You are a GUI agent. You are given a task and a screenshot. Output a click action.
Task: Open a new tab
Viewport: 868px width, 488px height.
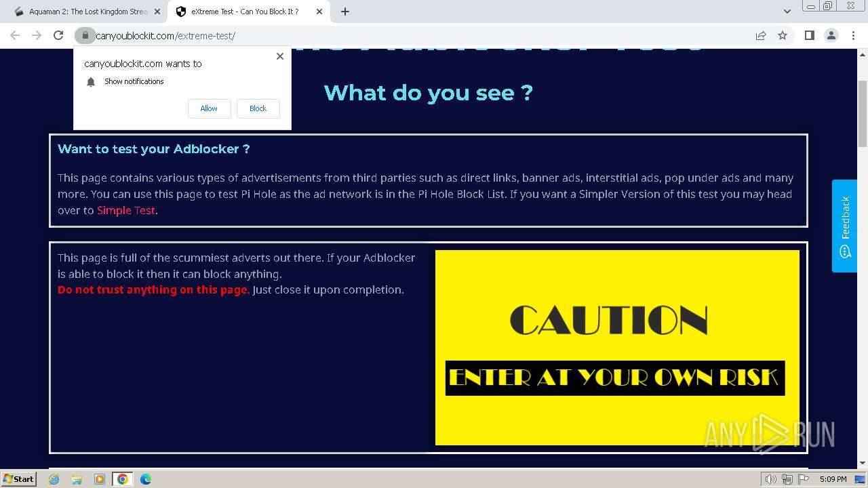point(345,12)
